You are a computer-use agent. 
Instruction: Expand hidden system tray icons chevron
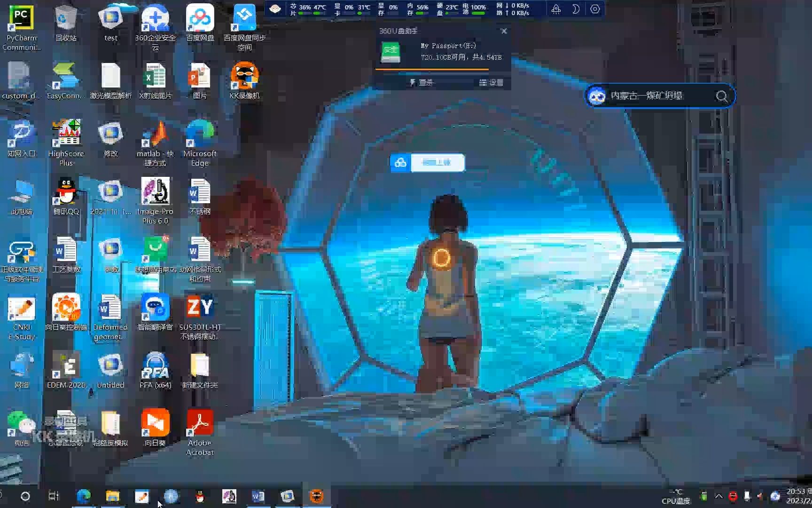tap(719, 496)
